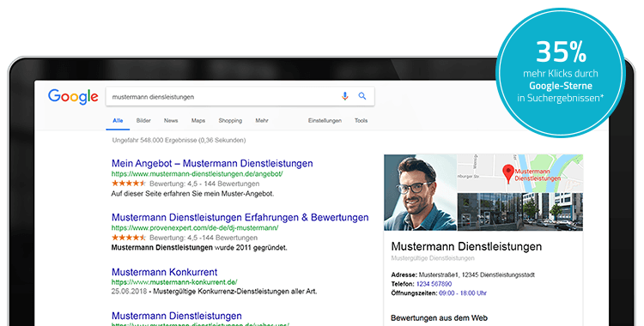The width and height of the screenshot is (644, 326).
Task: Click star rating under Erfahrungen & Bewertungen result
Action: tap(129, 238)
